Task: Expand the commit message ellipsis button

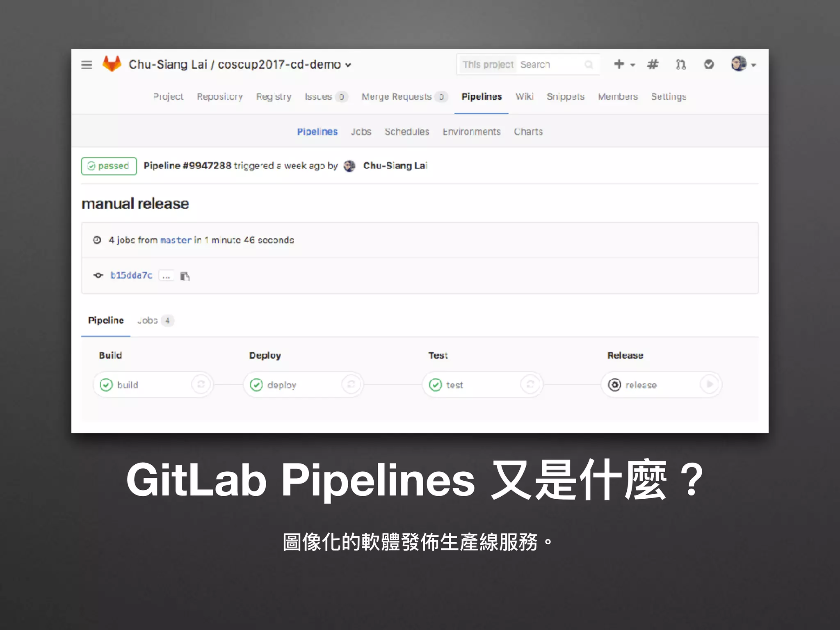Action: (x=166, y=276)
